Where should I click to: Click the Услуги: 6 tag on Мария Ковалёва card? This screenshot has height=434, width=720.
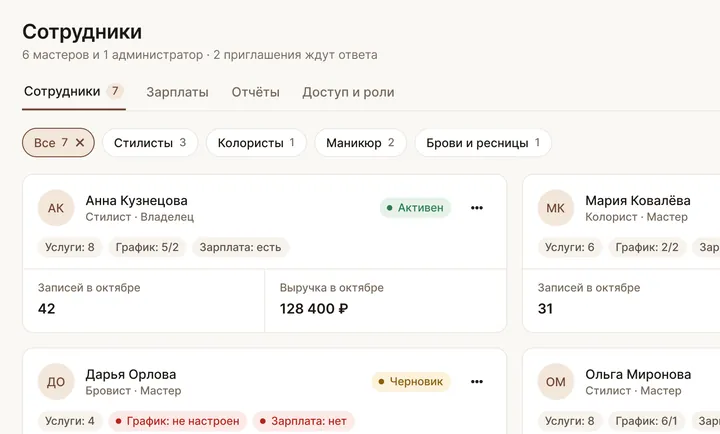pos(570,247)
